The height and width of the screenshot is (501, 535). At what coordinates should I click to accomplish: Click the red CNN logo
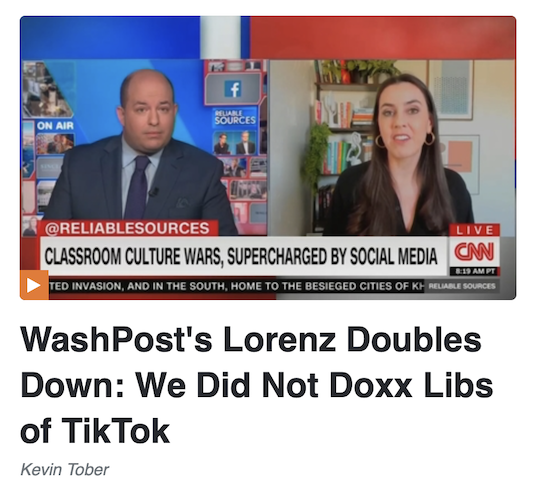pyautogui.click(x=474, y=252)
